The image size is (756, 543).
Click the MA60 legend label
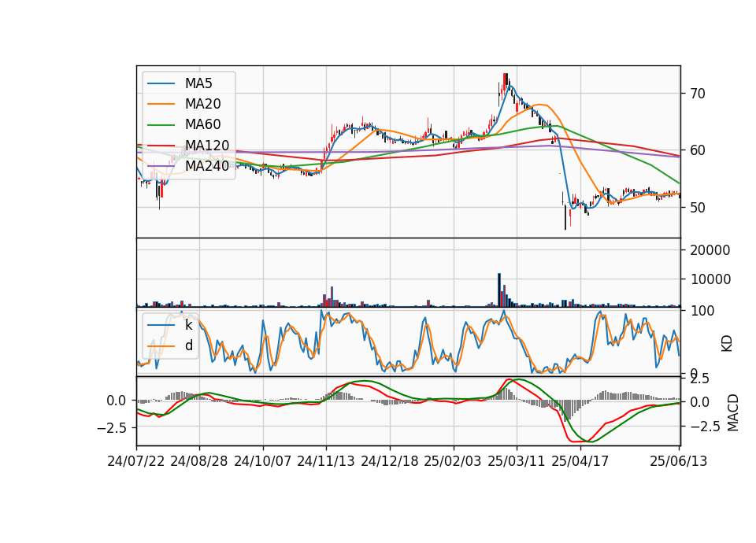[202, 124]
